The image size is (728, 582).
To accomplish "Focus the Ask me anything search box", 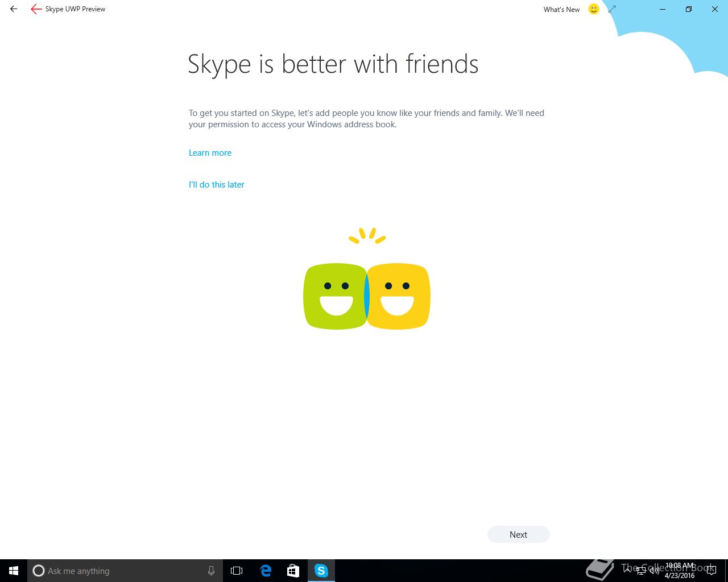I will 124,571.
